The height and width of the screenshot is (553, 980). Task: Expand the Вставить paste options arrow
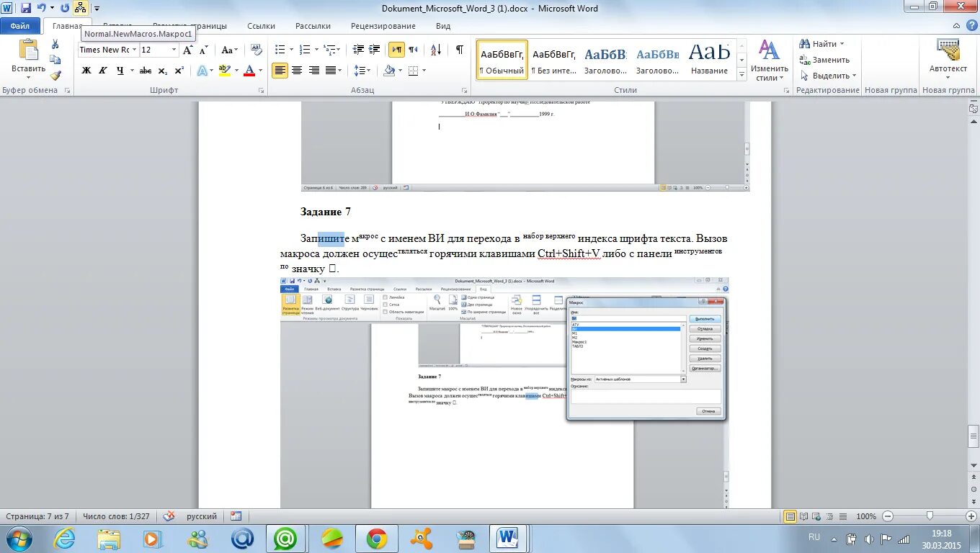click(x=28, y=76)
